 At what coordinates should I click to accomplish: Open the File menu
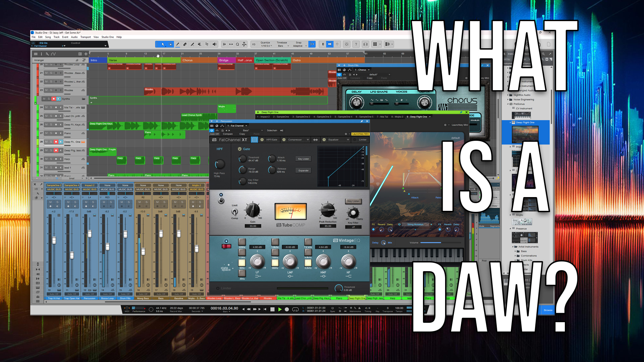click(x=34, y=37)
